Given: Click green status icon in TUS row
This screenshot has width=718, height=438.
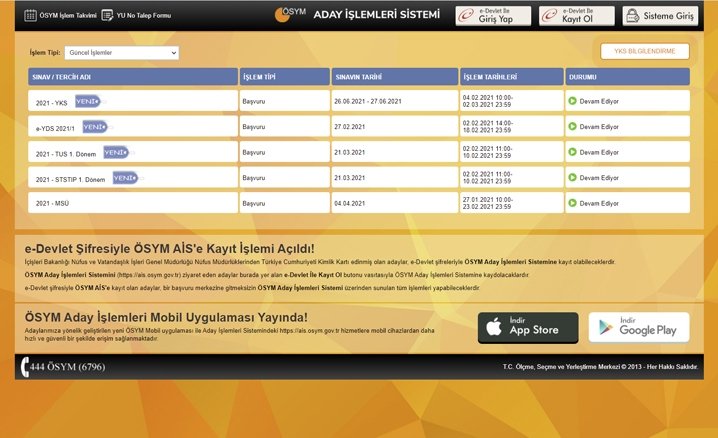Looking at the screenshot, I should pyautogui.click(x=572, y=152).
